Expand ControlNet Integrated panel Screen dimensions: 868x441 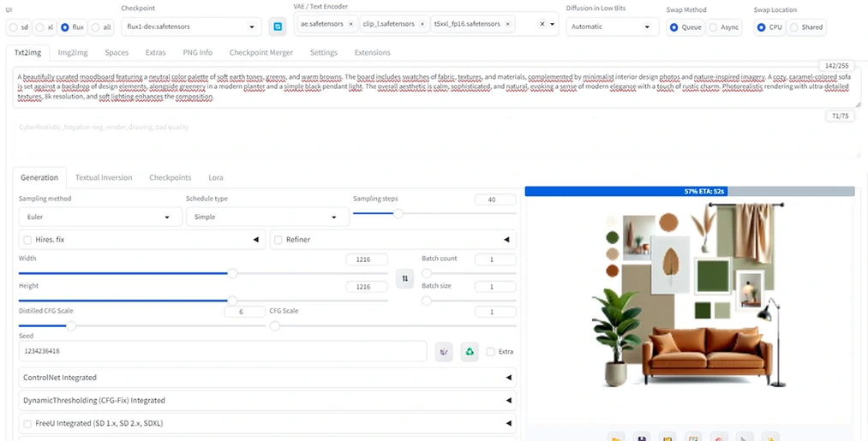pyautogui.click(x=267, y=378)
